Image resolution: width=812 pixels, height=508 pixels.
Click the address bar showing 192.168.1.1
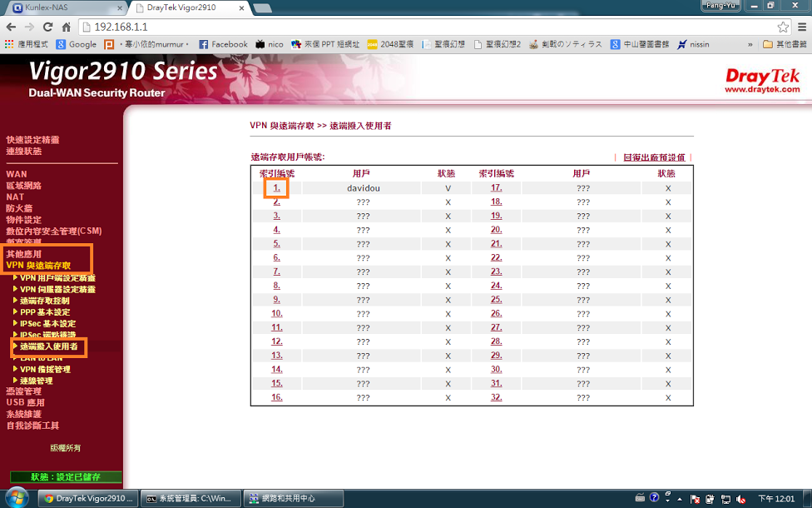[416, 27]
